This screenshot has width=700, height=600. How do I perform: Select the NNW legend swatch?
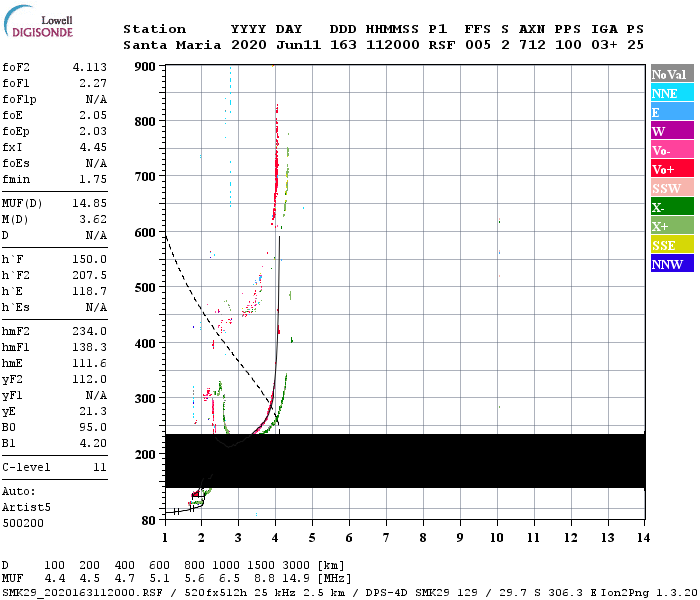[672, 263]
